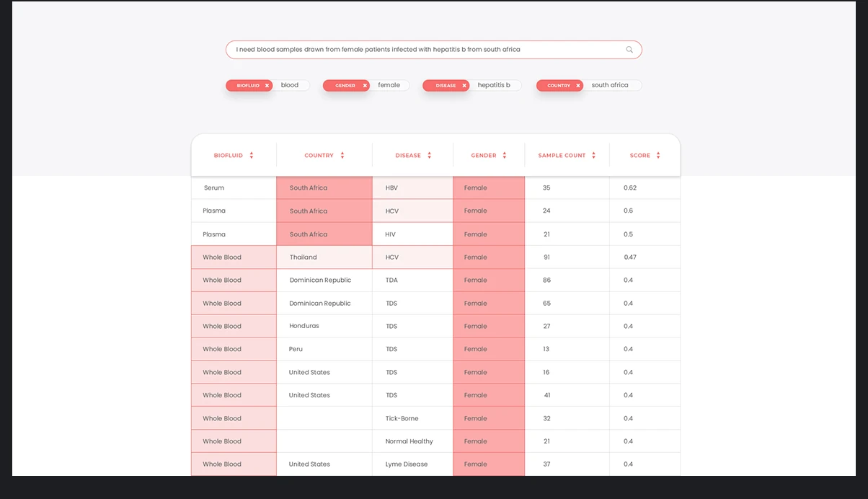The height and width of the screenshot is (499, 868).
Task: Select the TDA disease cell
Action: pos(412,280)
